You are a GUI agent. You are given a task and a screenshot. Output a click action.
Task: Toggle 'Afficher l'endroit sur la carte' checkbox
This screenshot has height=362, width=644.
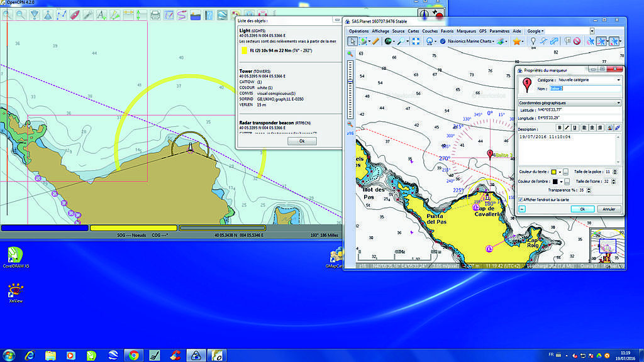pyautogui.click(x=521, y=200)
